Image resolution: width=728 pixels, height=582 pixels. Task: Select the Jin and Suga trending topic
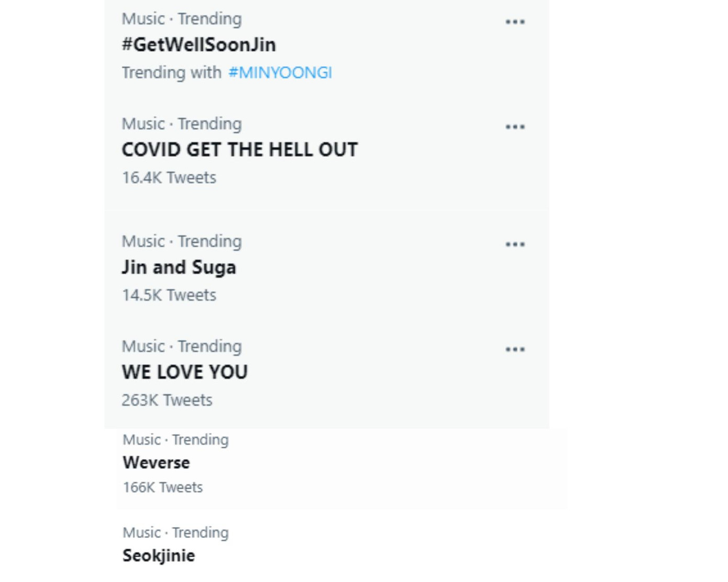click(x=179, y=267)
